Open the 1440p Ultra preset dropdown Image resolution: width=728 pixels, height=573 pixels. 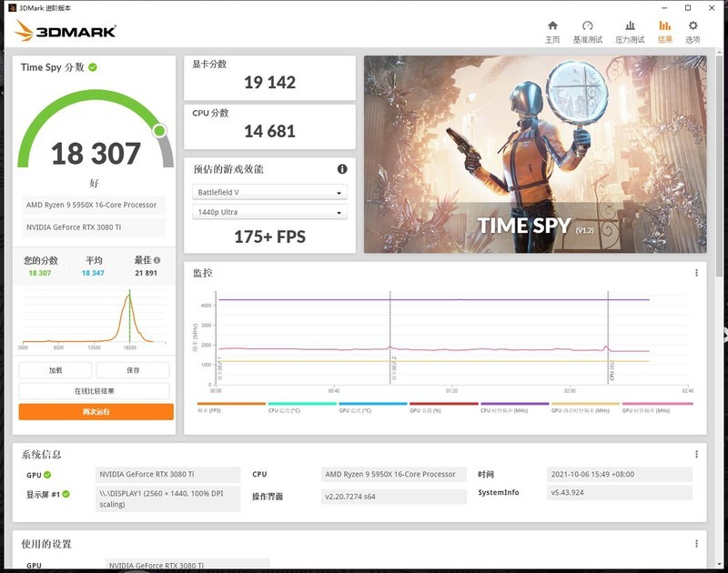pyautogui.click(x=269, y=211)
